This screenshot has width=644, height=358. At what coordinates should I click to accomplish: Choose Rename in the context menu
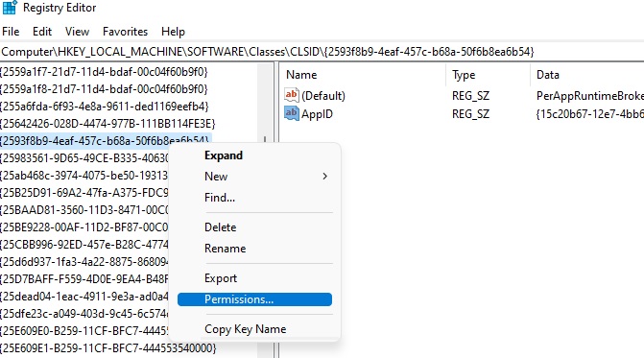(226, 249)
